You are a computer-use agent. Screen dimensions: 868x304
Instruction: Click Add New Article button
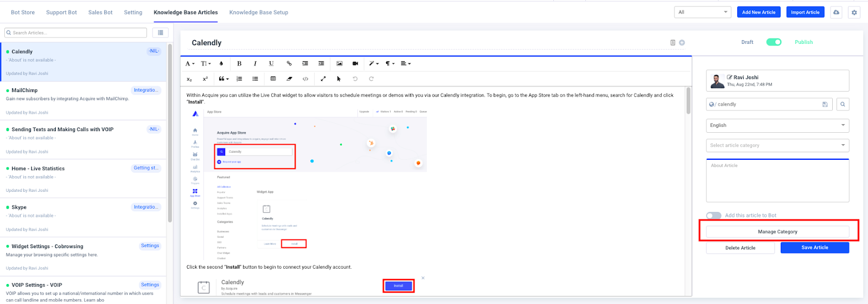(x=758, y=12)
